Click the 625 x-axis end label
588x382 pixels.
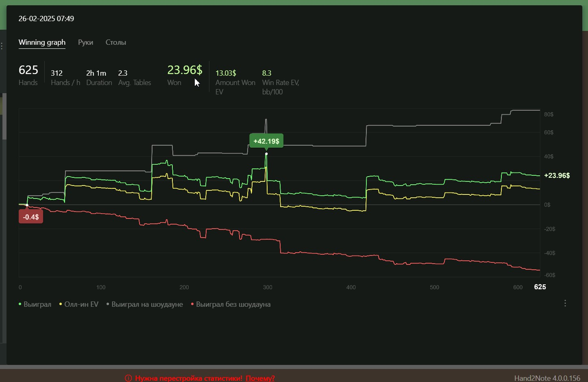[540, 287]
